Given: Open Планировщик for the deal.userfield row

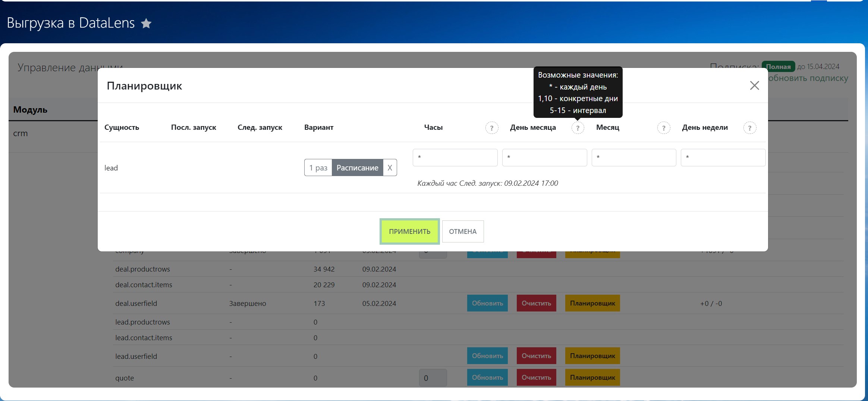Looking at the screenshot, I should coord(592,303).
